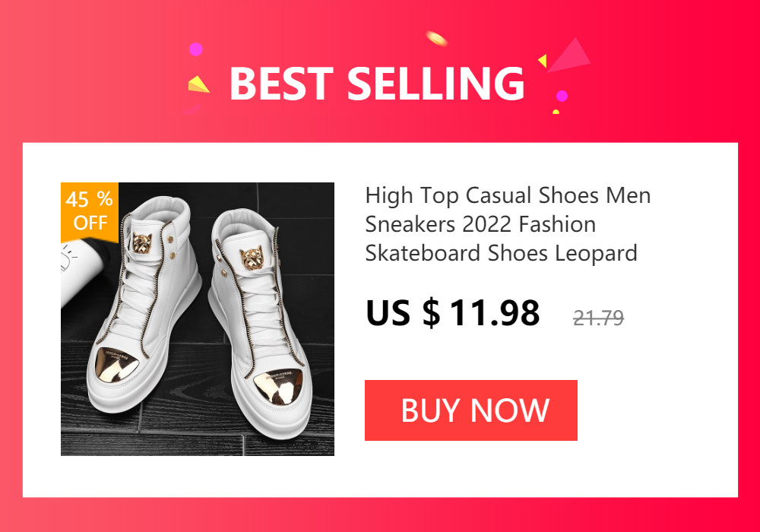
Task: Click the gold metal toe cap on right shoe
Action: 279,389
